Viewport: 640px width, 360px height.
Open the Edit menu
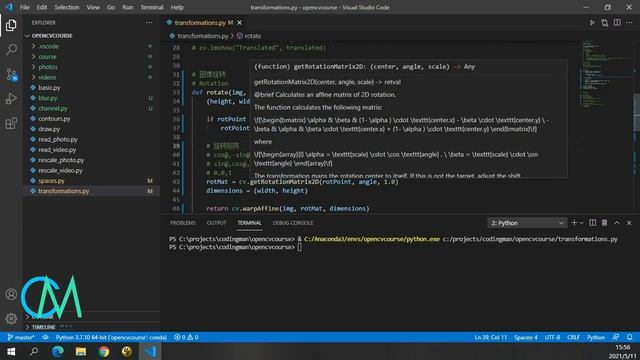[42, 7]
